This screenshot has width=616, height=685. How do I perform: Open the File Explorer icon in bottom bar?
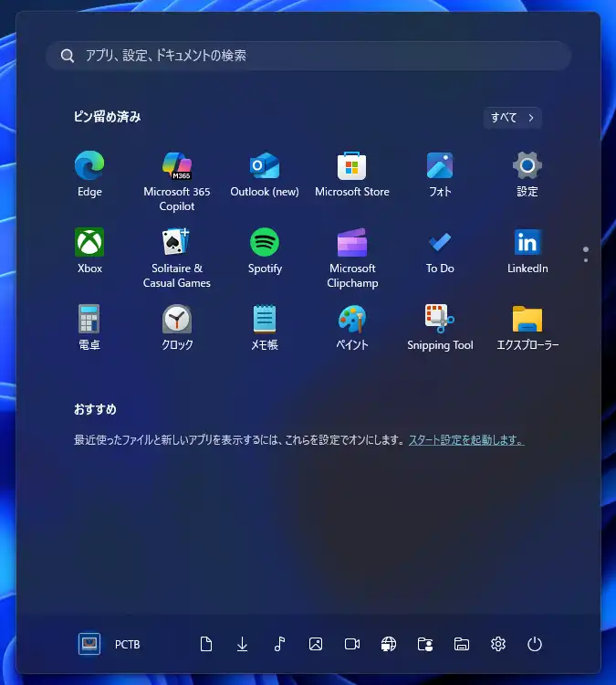tap(462, 644)
